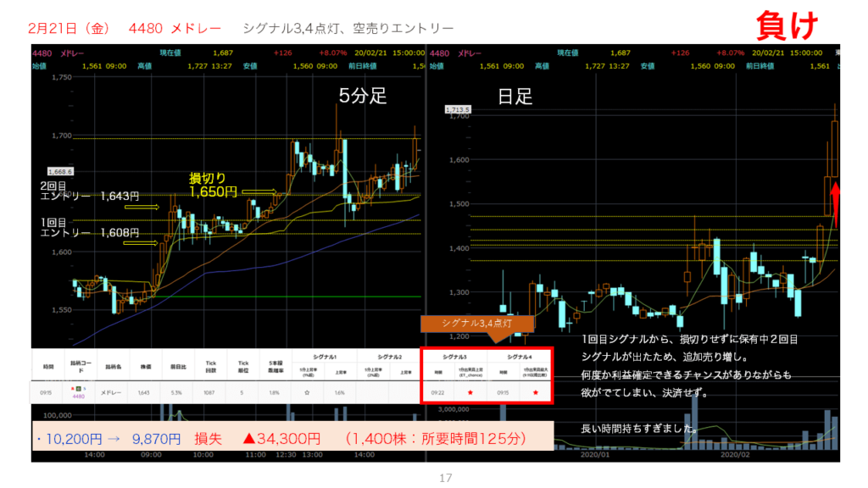Click the 2回目エントリー 1,643円 annotation

(89, 191)
